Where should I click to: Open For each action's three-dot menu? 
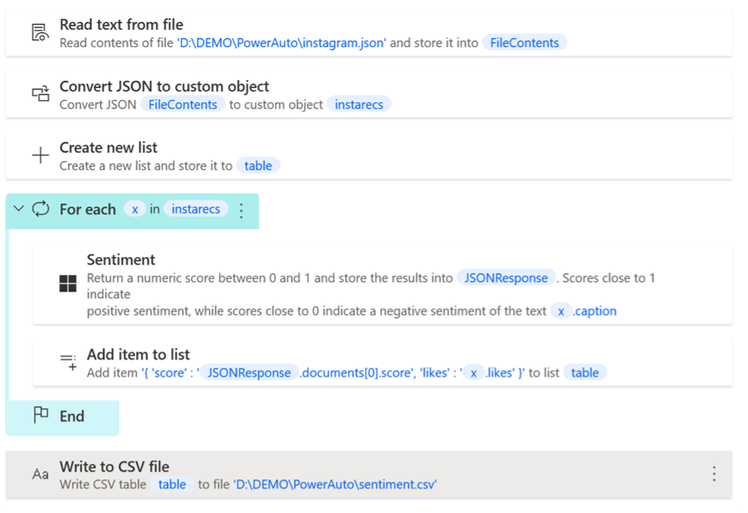(x=240, y=210)
